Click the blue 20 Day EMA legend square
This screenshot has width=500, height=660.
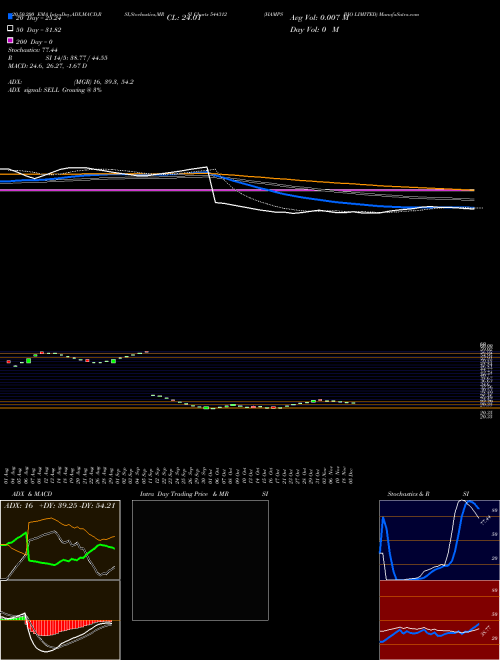(10, 16)
